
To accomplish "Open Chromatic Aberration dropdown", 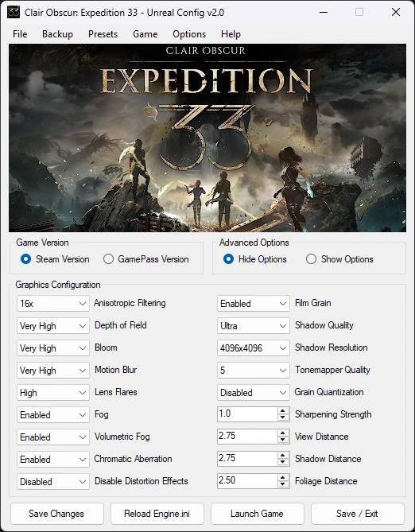I will tap(53, 459).
